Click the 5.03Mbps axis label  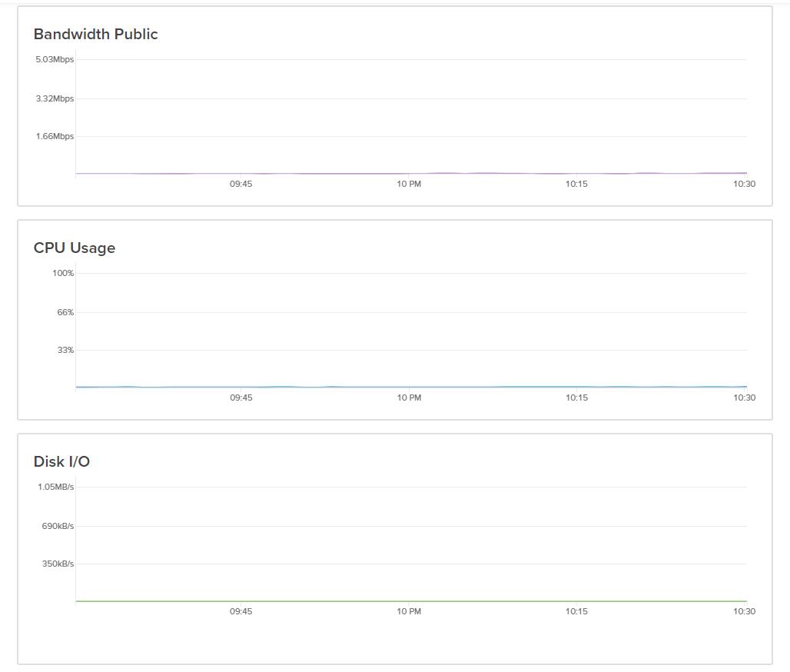(x=55, y=60)
